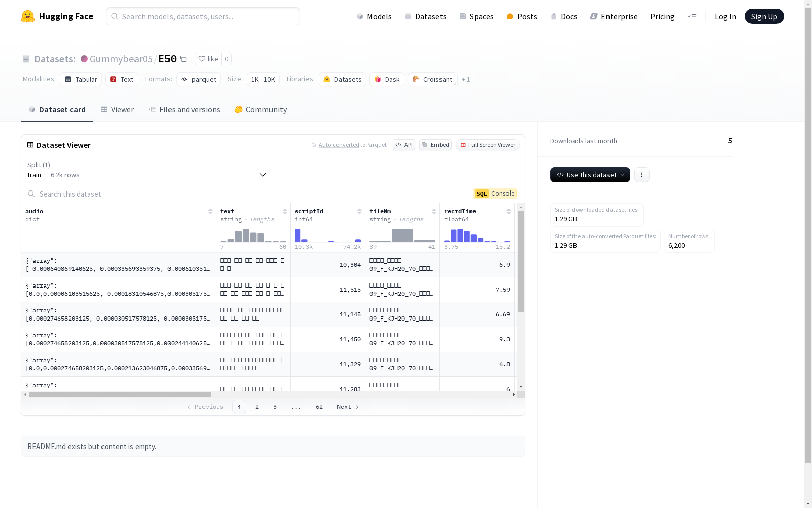The width and height of the screenshot is (812, 508).
Task: Open the navigation overflow menu icon
Action: click(692, 16)
